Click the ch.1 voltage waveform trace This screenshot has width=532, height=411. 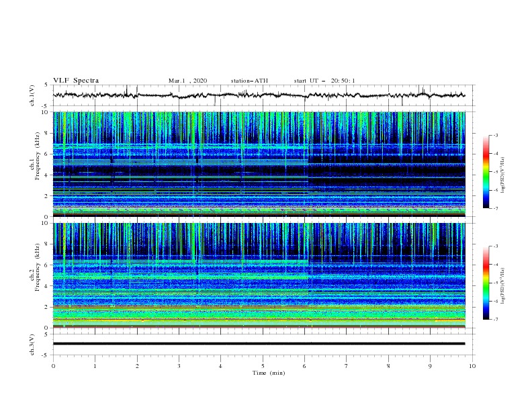tap(259, 95)
